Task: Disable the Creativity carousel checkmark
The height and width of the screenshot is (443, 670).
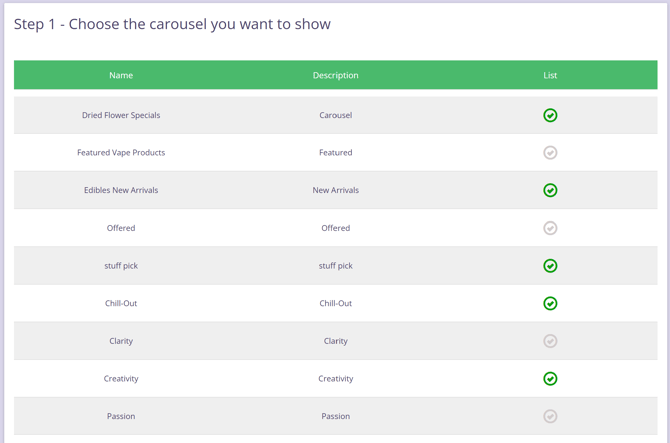Action: [x=550, y=379]
